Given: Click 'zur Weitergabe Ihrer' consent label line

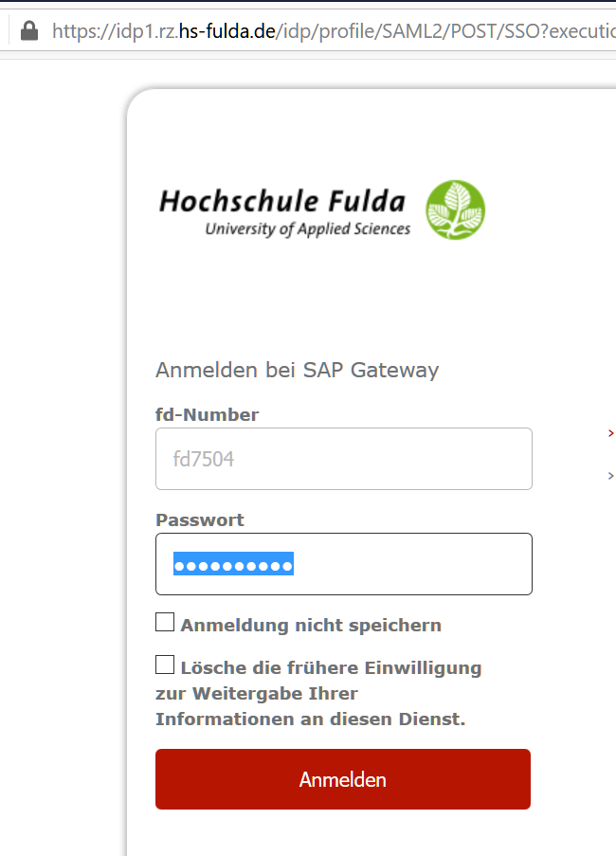Looking at the screenshot, I should click(x=256, y=694).
